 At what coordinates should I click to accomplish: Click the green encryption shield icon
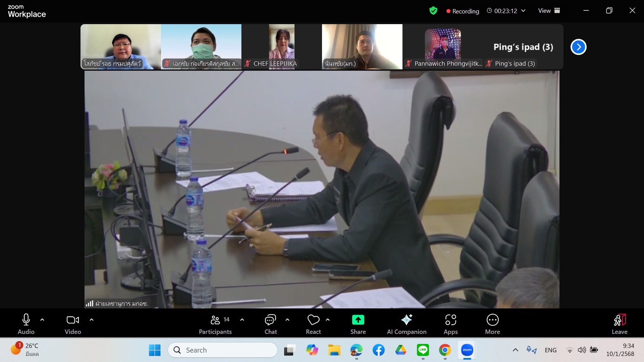(x=433, y=11)
